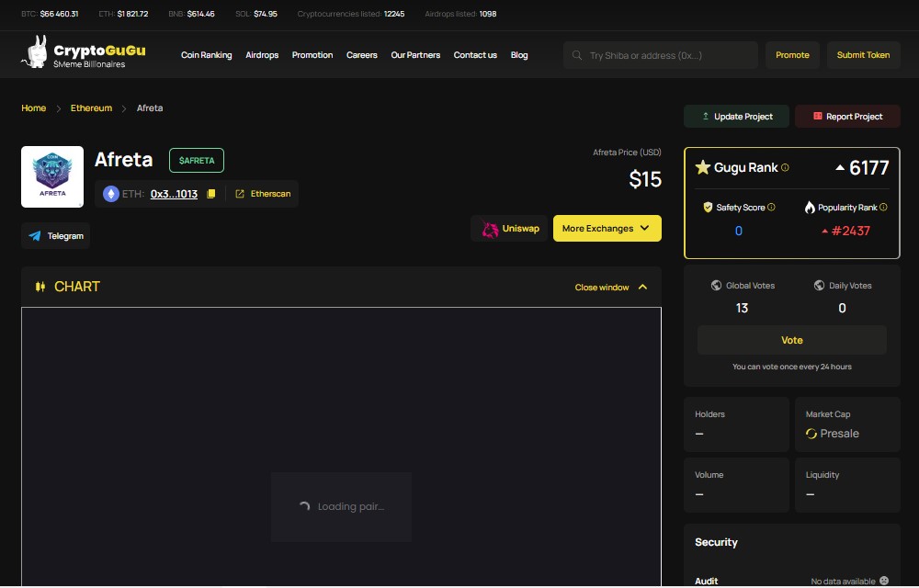Click the Submit Token button
The width and height of the screenshot is (919, 588).
[x=863, y=55]
